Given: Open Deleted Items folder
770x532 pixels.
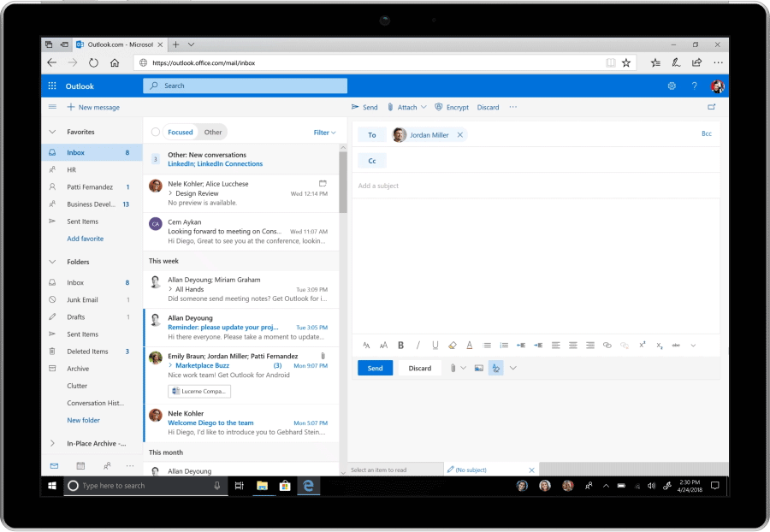Looking at the screenshot, I should pyautogui.click(x=92, y=352).
